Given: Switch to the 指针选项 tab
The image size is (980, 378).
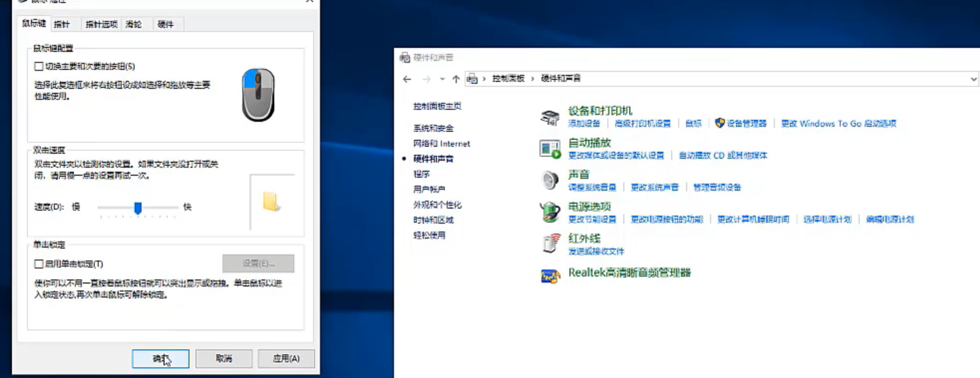Looking at the screenshot, I should tap(101, 25).
